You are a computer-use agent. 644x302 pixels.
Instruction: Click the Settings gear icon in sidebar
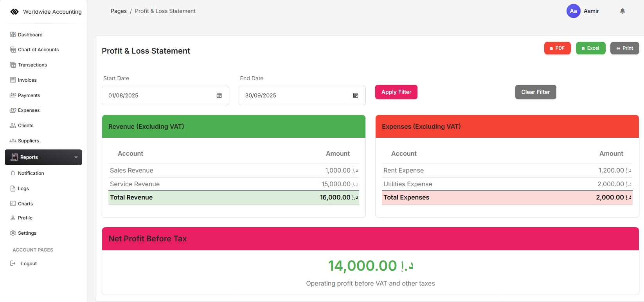coord(13,233)
